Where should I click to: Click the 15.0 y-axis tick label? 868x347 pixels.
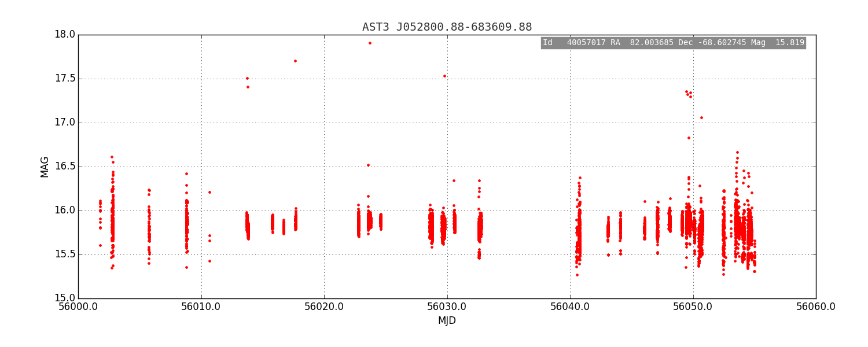65,298
